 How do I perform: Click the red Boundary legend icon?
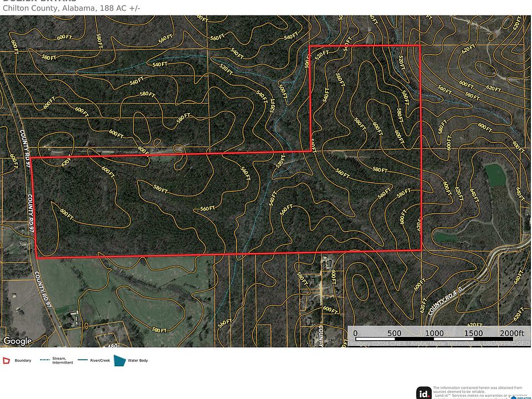tap(7, 361)
